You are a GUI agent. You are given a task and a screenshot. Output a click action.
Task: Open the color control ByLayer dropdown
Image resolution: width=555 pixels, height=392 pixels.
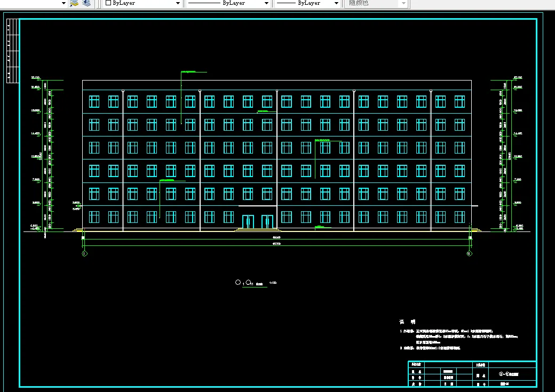178,3
